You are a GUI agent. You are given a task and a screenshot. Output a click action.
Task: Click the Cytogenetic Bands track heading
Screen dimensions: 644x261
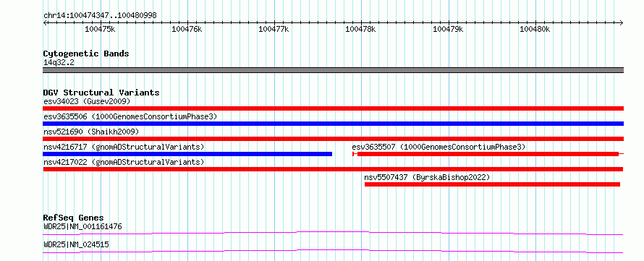86,54
